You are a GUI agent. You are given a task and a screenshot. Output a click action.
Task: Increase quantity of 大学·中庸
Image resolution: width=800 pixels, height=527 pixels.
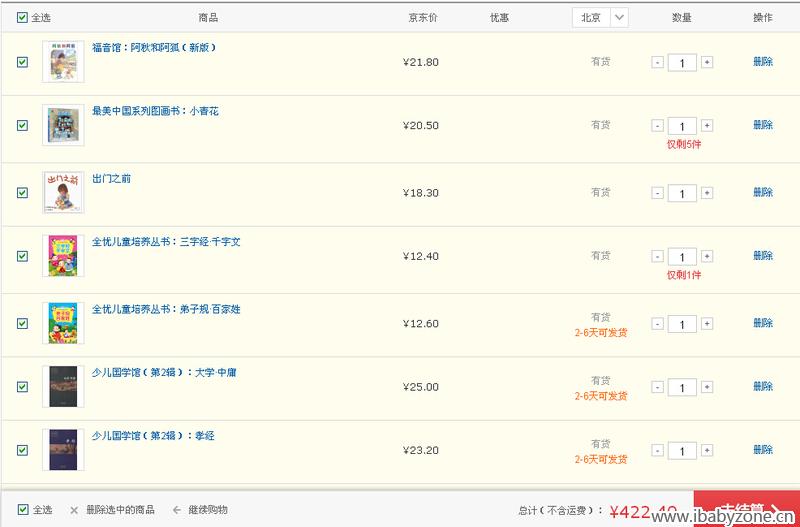[707, 387]
